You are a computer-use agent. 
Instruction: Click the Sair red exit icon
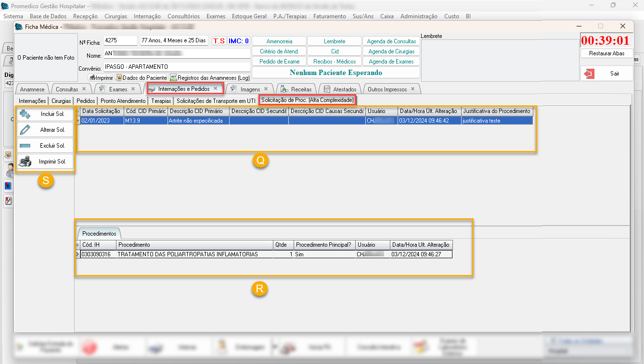tap(590, 74)
